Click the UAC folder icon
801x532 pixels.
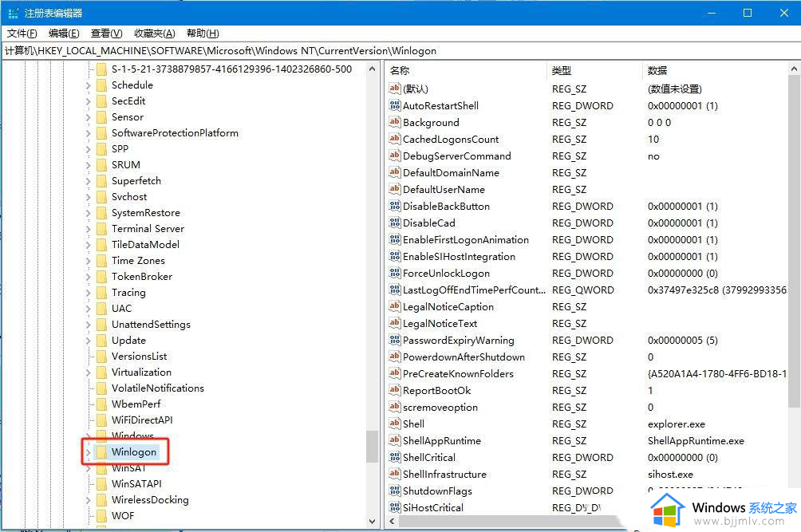[x=101, y=308]
